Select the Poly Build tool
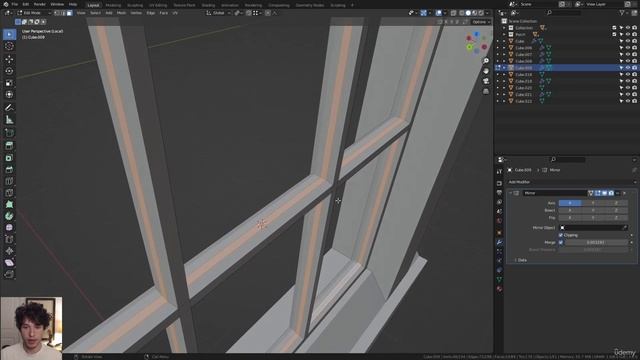Viewport: 640px width, 360px height. pos(9,204)
